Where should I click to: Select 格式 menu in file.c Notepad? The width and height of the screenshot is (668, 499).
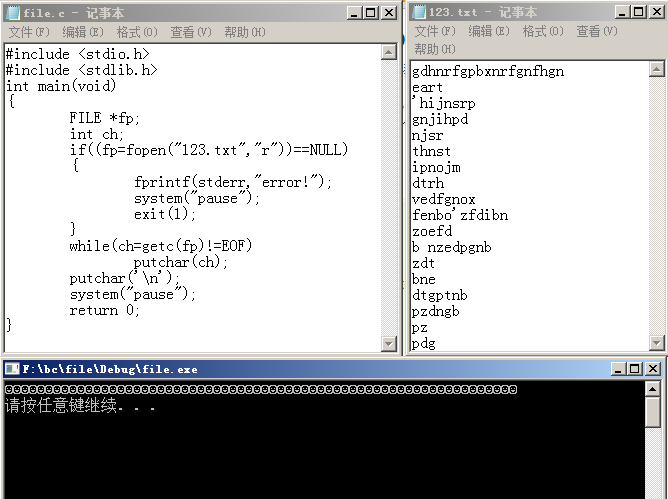pos(137,32)
